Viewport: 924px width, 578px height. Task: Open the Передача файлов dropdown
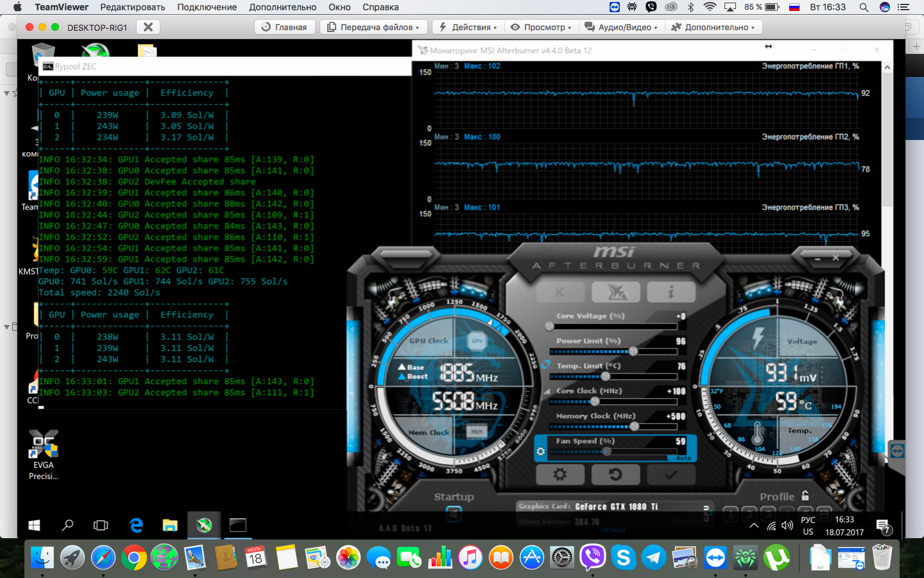tap(373, 27)
